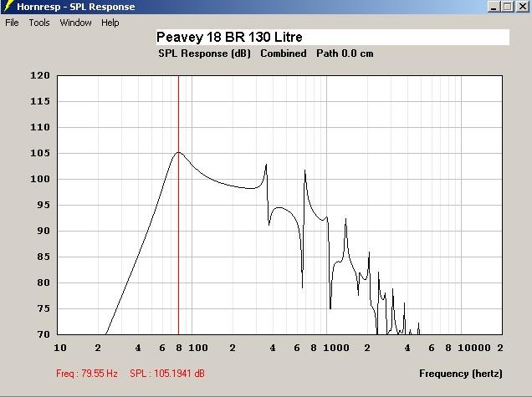Screen dimensions: 532x397
Task: Open the Tools menu
Action: 39,23
